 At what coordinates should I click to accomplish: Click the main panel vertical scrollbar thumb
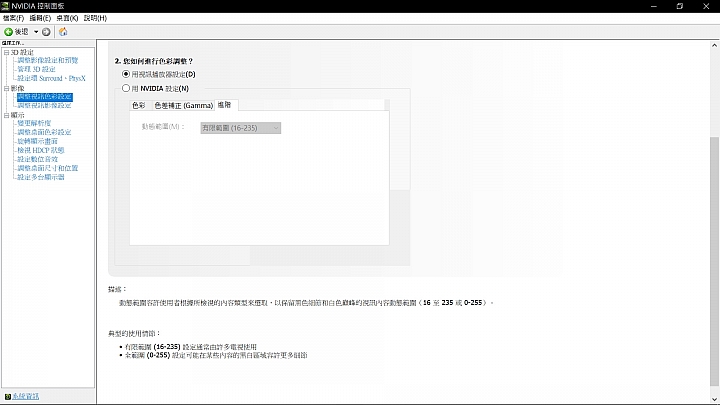click(714, 261)
